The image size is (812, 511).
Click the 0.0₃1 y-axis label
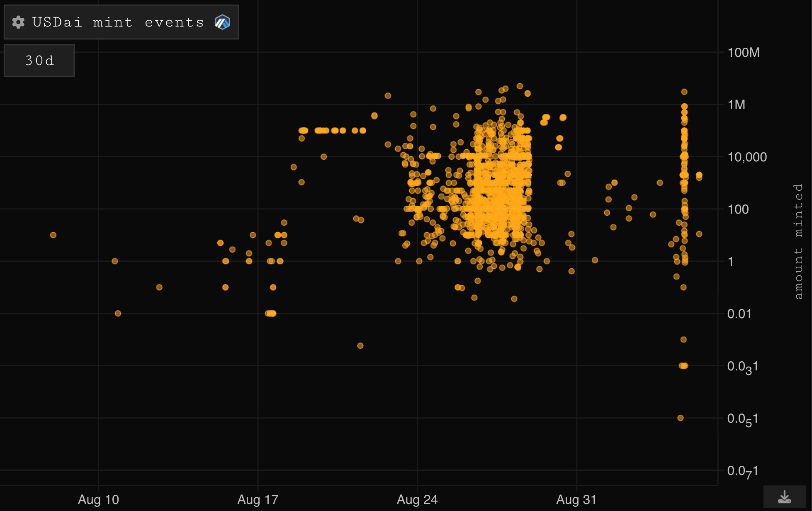point(743,367)
